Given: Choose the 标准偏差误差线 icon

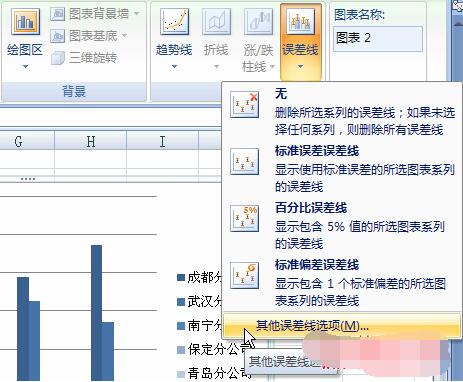Looking at the screenshot, I should coord(244,275).
